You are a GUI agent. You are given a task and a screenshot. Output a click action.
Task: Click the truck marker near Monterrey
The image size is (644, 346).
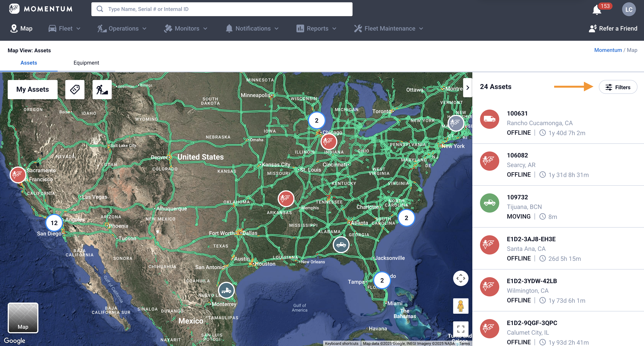[x=226, y=290]
